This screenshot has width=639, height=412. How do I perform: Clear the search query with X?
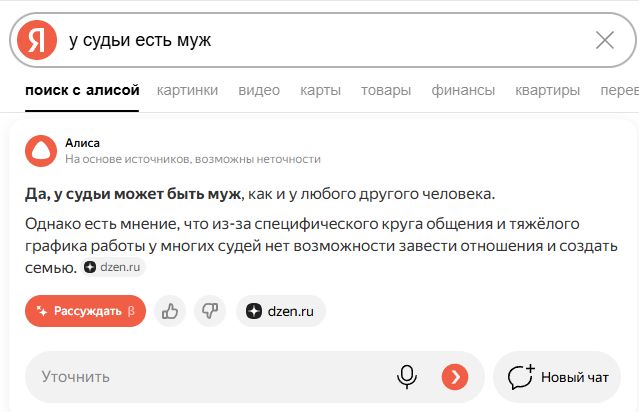pyautogui.click(x=605, y=40)
